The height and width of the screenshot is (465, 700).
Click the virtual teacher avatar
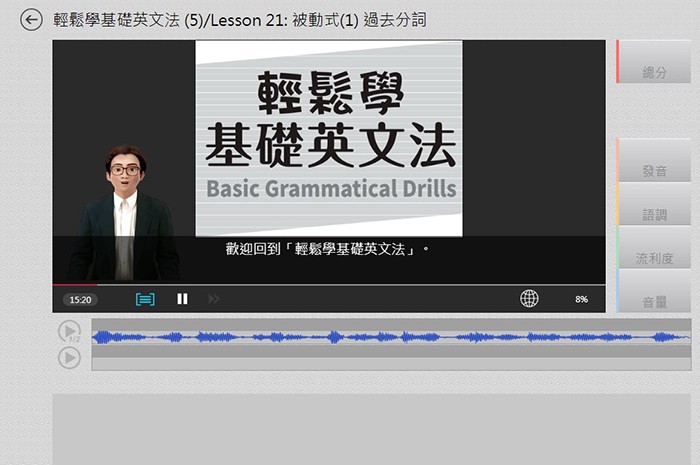tap(125, 215)
